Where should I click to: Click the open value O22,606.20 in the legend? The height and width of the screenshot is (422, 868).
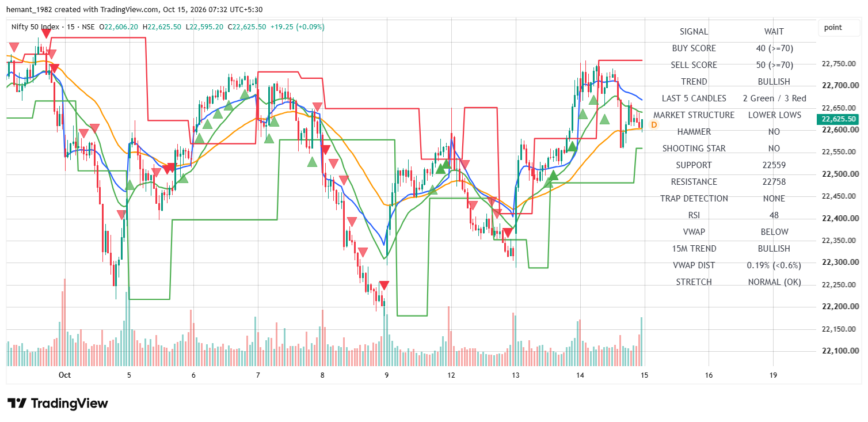point(119,26)
